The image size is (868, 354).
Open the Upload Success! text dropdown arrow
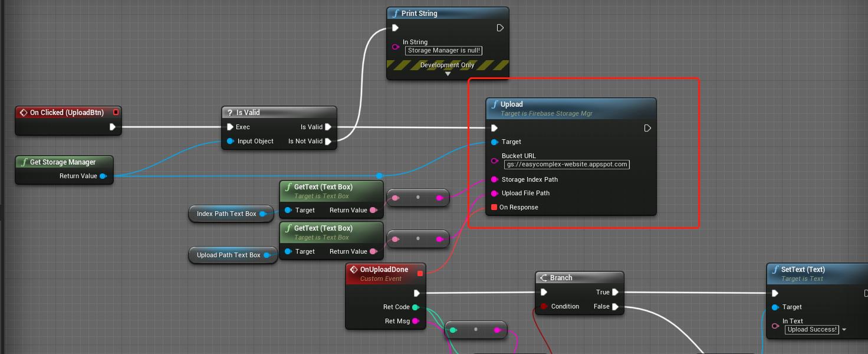844,330
